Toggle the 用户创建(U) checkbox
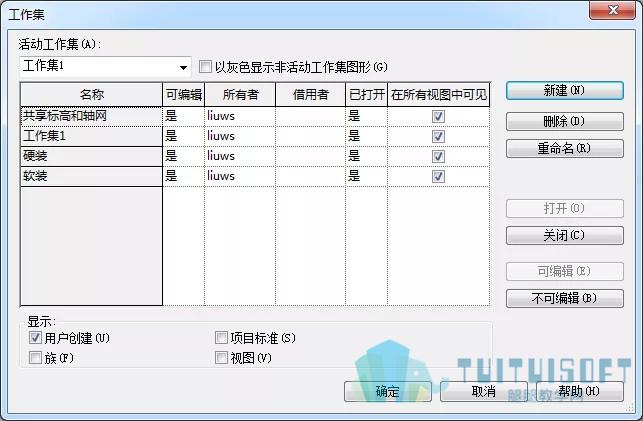The image size is (643, 421). pyautogui.click(x=35, y=338)
